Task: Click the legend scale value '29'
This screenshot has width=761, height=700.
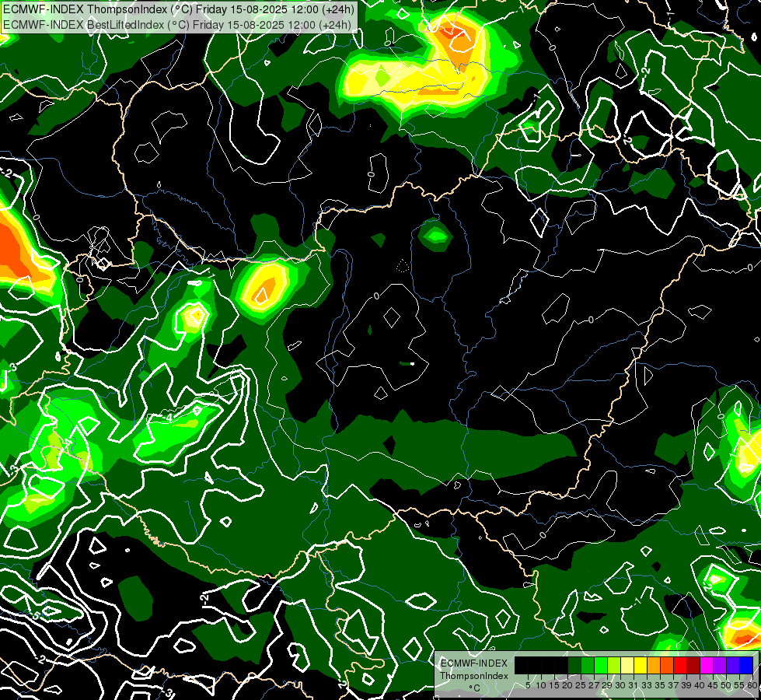Action: click(x=607, y=685)
